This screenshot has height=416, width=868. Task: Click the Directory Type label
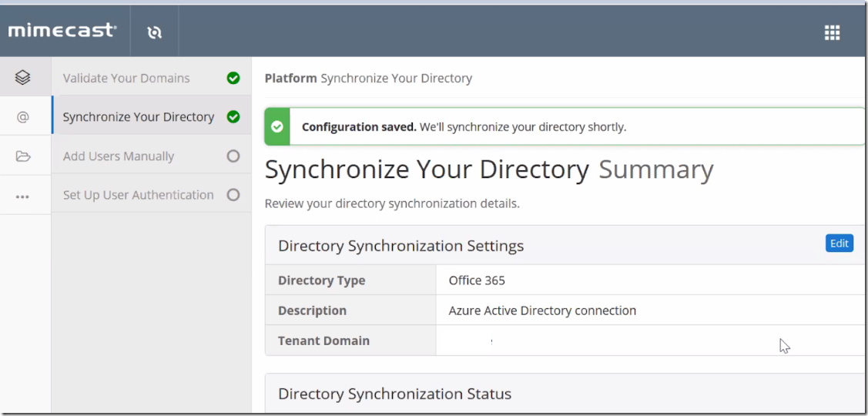(x=322, y=280)
